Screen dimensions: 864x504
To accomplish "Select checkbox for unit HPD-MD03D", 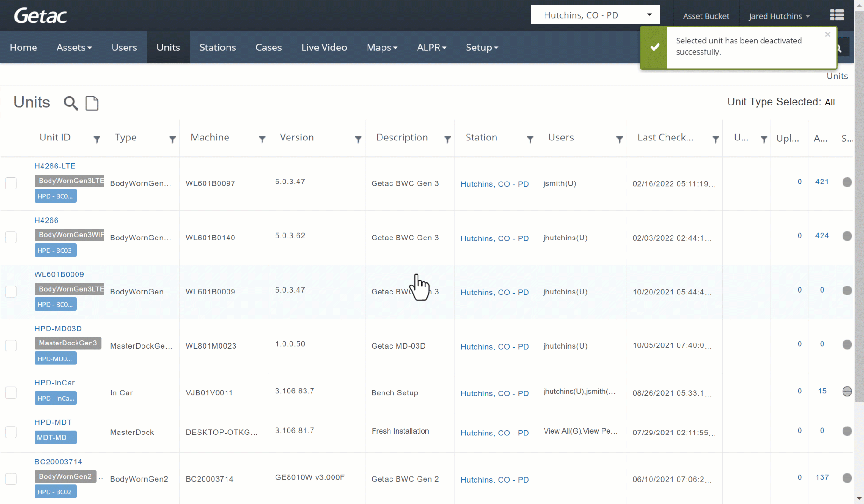I will 11,345.
